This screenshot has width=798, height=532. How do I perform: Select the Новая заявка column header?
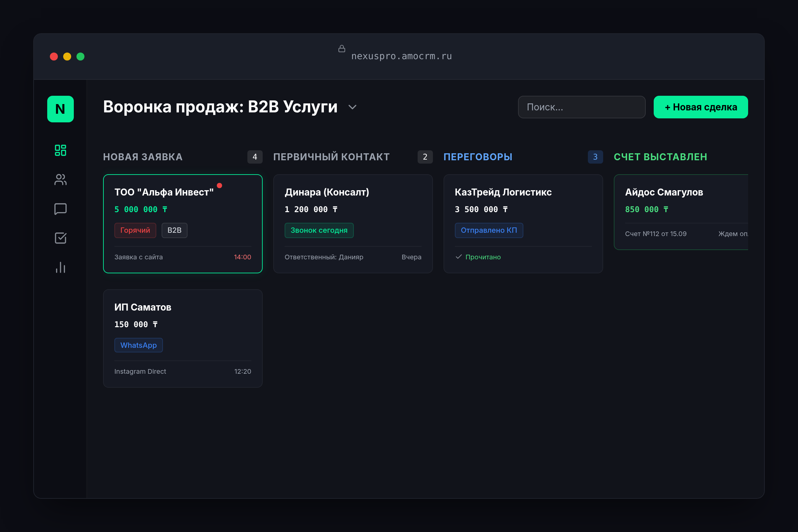coord(143,157)
